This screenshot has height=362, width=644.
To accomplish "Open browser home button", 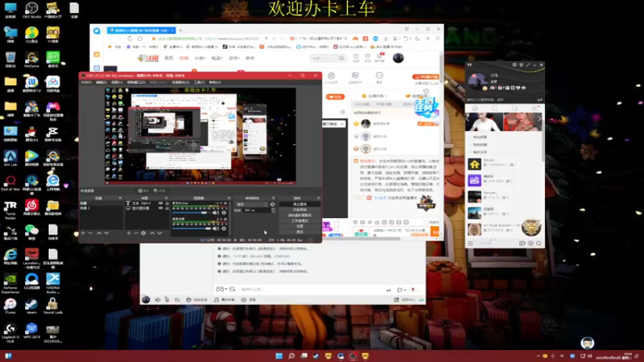I will click(x=140, y=39).
